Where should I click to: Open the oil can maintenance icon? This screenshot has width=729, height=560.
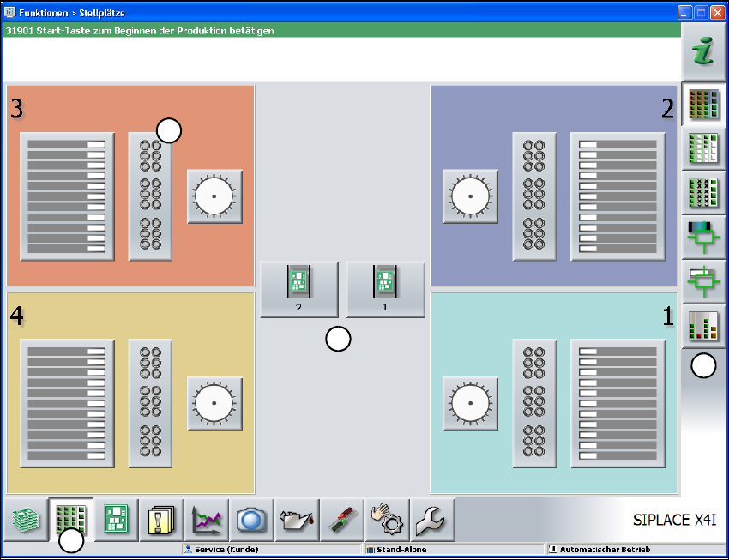[x=298, y=520]
